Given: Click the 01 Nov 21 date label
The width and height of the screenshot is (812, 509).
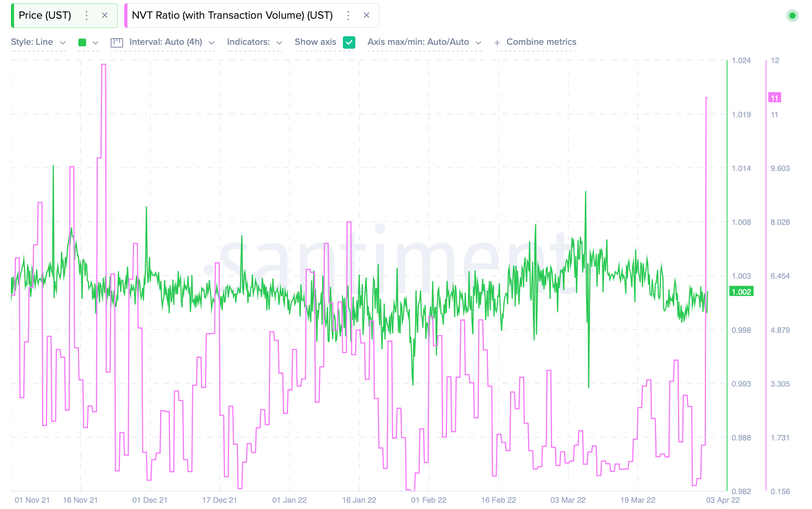Looking at the screenshot, I should tap(32, 500).
